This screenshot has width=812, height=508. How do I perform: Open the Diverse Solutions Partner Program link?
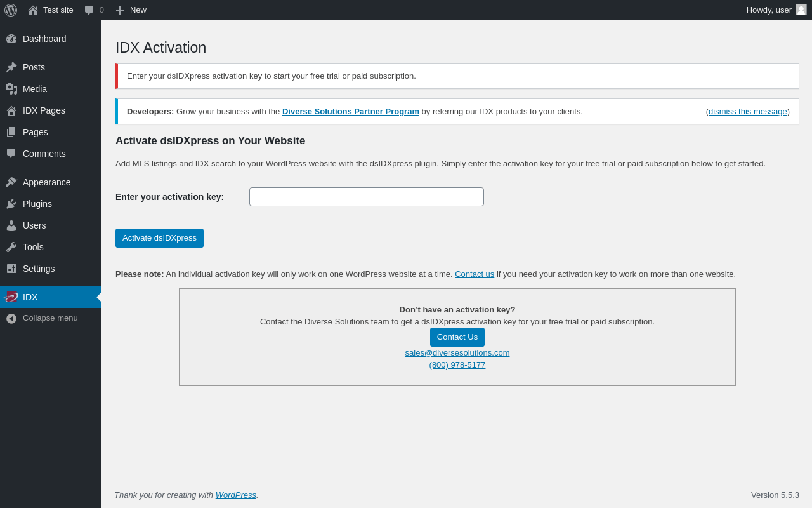(351, 112)
